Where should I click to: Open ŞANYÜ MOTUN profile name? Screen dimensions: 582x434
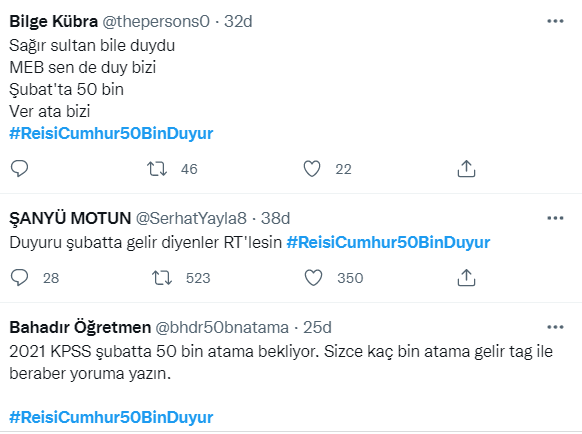(70, 218)
